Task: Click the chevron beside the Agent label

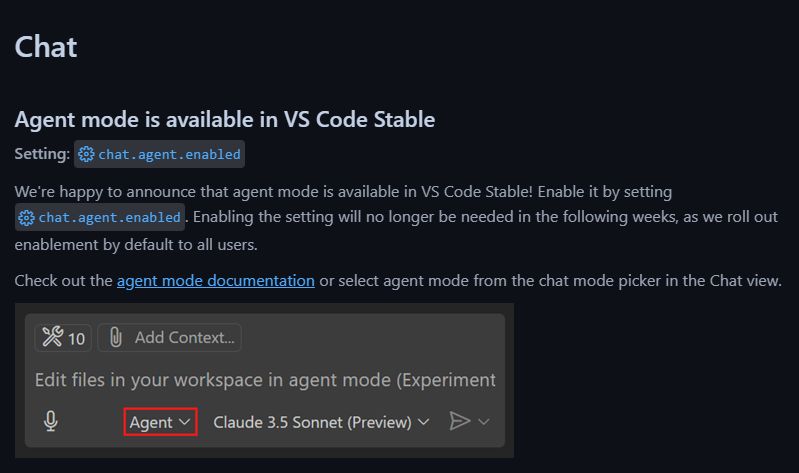Action: point(185,422)
